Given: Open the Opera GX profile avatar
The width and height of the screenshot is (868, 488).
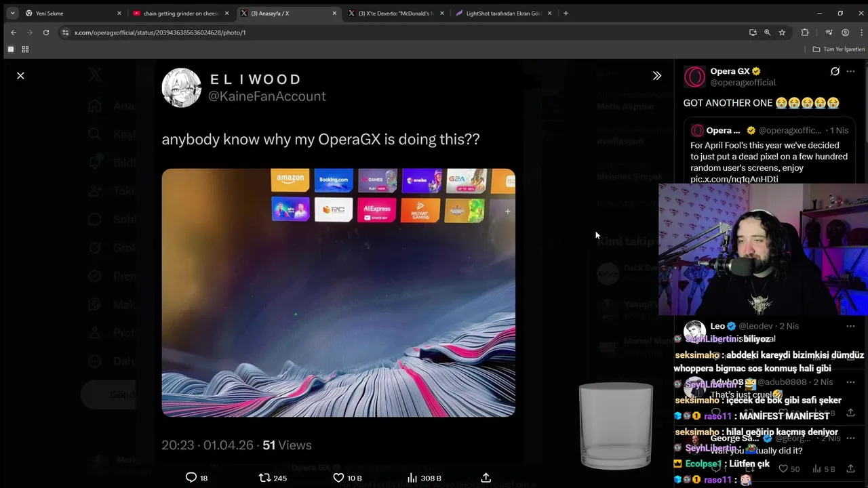Looking at the screenshot, I should pyautogui.click(x=694, y=77).
